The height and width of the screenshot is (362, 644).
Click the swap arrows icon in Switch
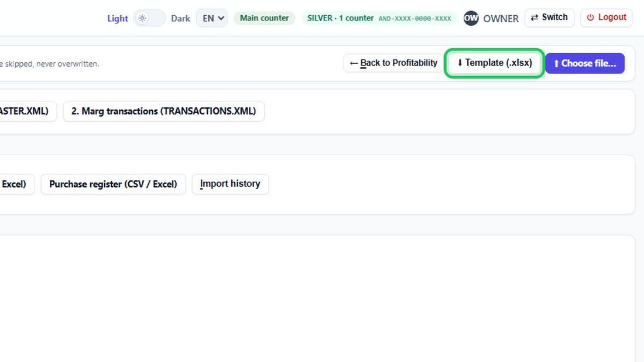tap(535, 18)
